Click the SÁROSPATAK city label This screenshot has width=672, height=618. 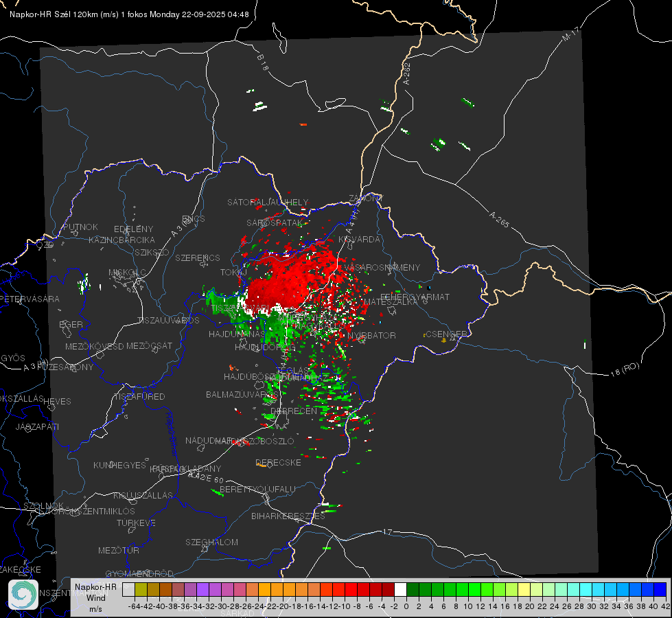tap(275, 222)
